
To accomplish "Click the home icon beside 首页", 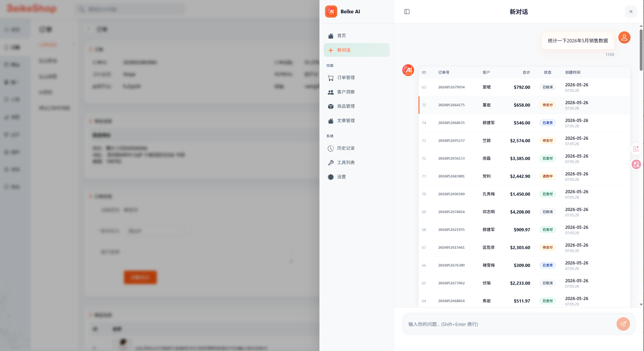I will click(331, 36).
